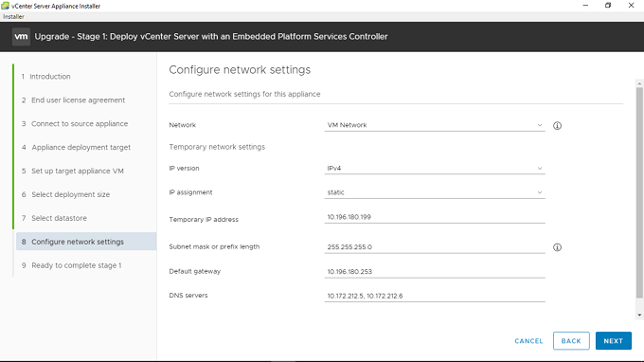The width and height of the screenshot is (644, 362).
Task: Click the CANCEL link
Action: 528,341
